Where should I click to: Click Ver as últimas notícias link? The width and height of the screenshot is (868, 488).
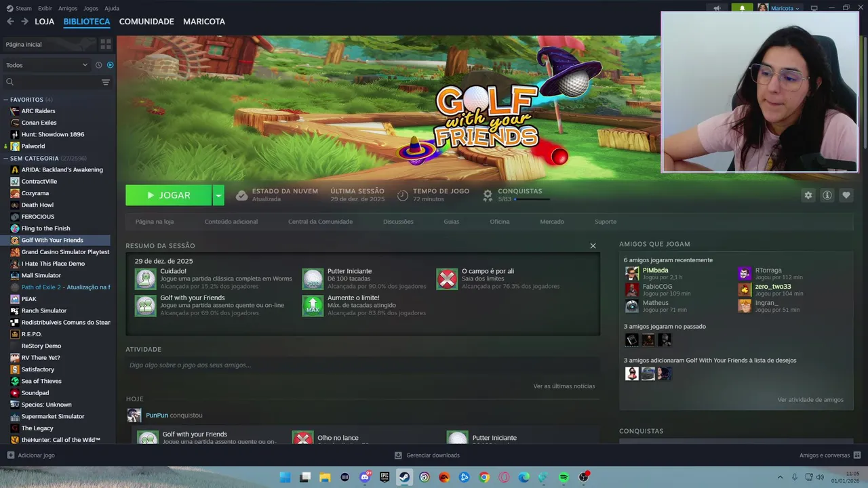tap(564, 386)
